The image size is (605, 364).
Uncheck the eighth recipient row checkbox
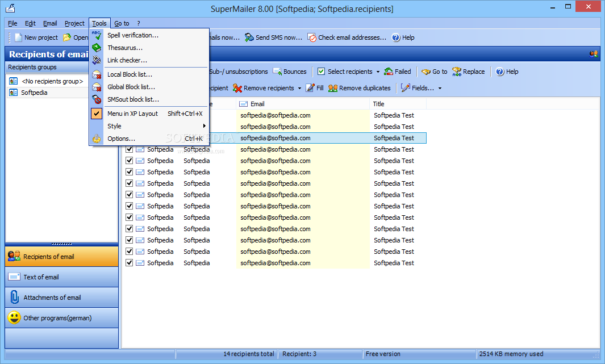tap(130, 195)
